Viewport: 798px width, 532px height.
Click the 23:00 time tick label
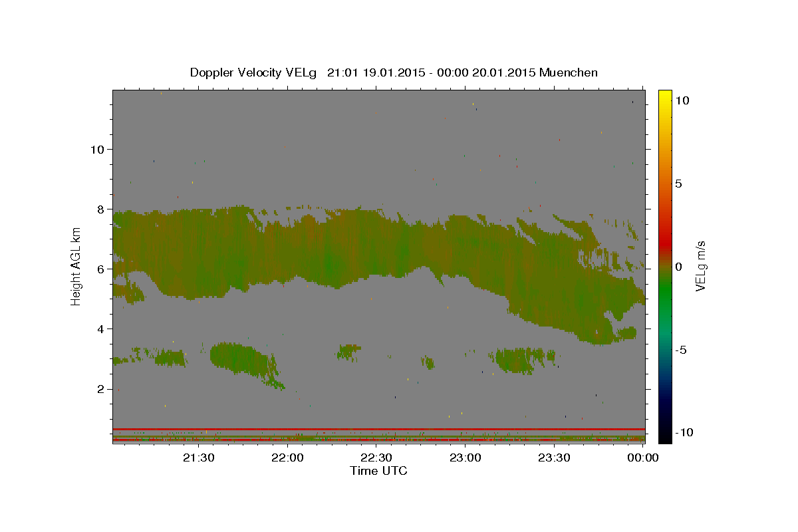[x=465, y=458]
